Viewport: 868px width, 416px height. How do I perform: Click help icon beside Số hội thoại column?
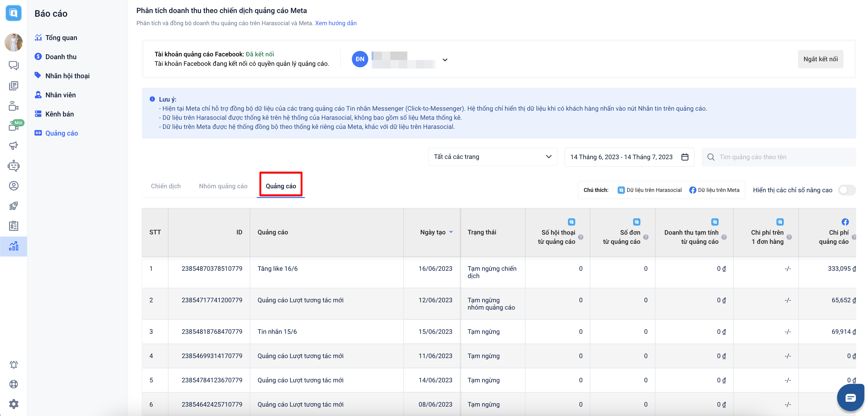581,237
